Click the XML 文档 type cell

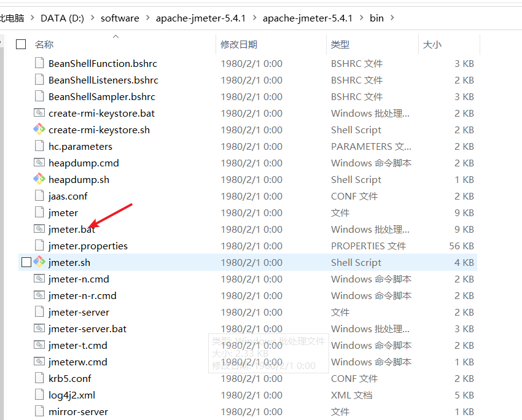[x=351, y=395]
